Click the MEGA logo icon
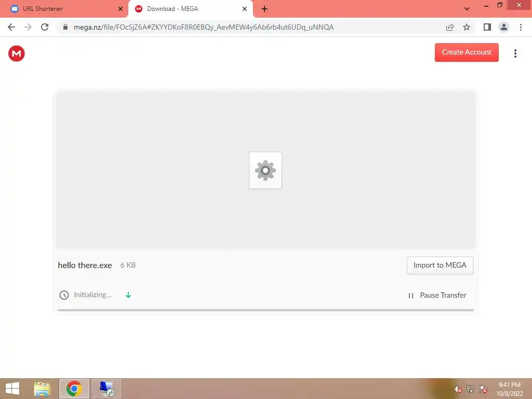This screenshot has width=532, height=399. point(16,54)
